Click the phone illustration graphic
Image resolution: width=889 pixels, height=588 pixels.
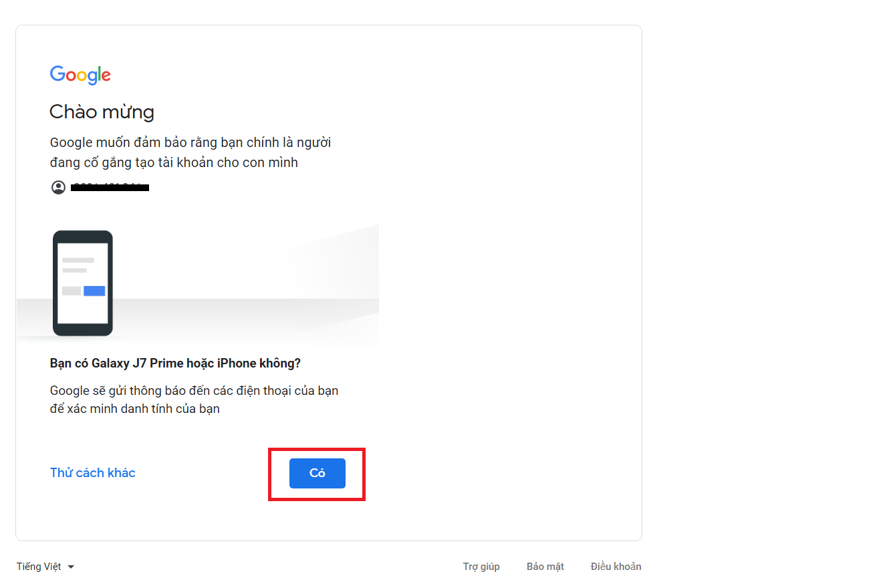point(82,283)
